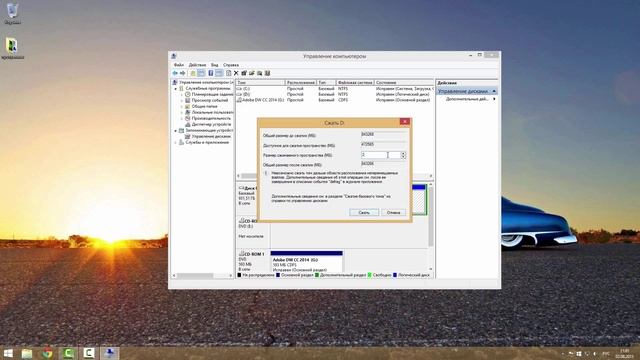
Task: Expand the Службы и приложения node
Action: [x=176, y=142]
